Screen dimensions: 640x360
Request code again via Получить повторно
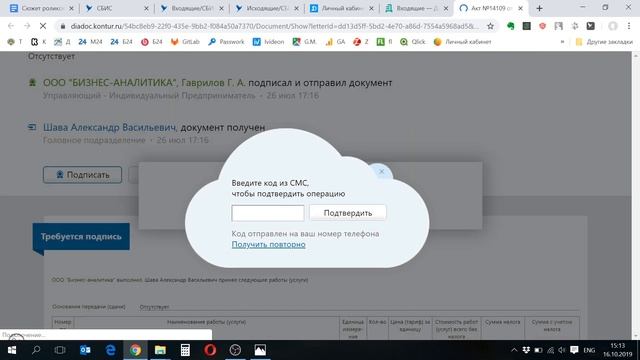point(269,244)
